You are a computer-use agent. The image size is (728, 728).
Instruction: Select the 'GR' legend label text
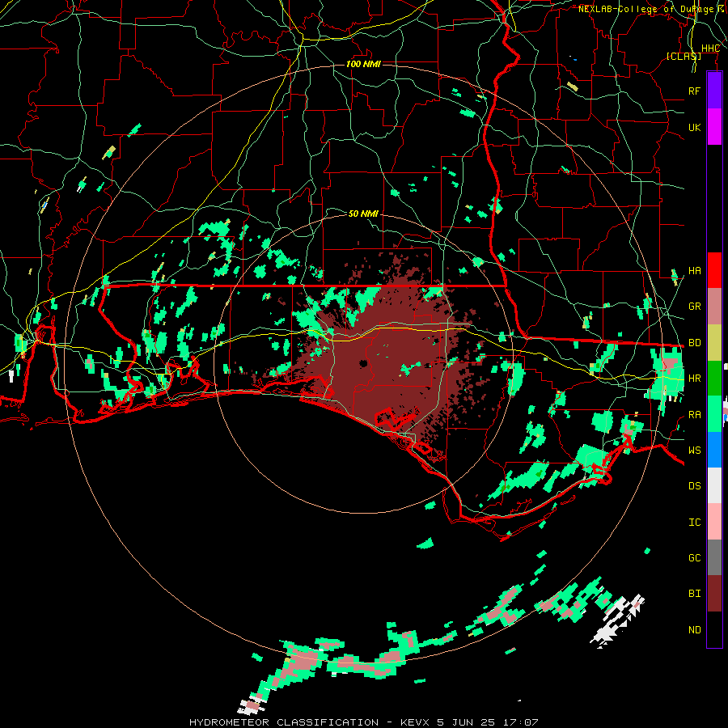(694, 307)
